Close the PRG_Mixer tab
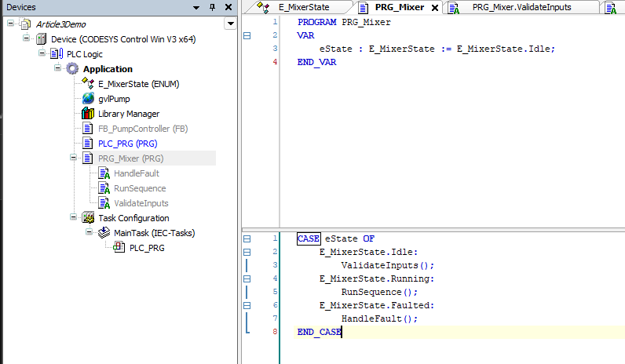The height and width of the screenshot is (364, 625). (435, 8)
